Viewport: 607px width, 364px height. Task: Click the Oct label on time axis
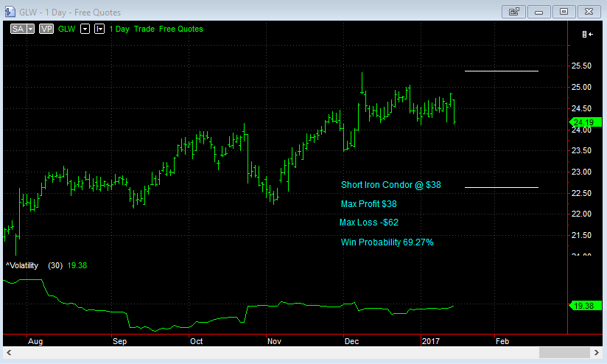pos(196,342)
